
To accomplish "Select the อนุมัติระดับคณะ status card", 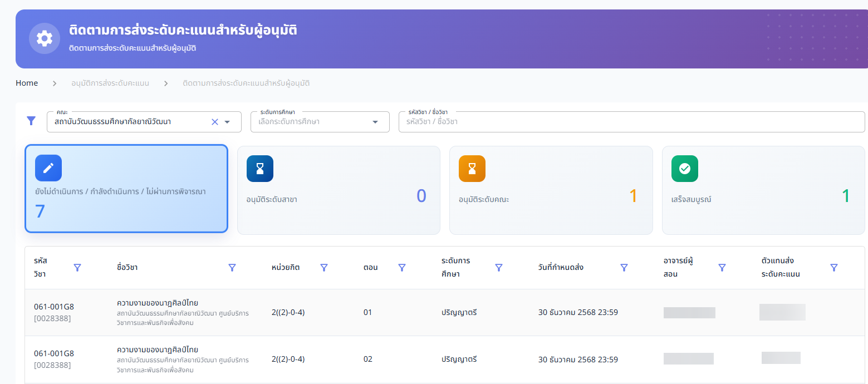I will tap(551, 190).
